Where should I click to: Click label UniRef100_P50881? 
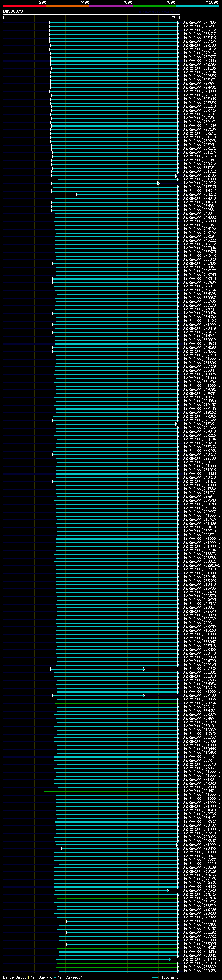[x=199, y=210]
